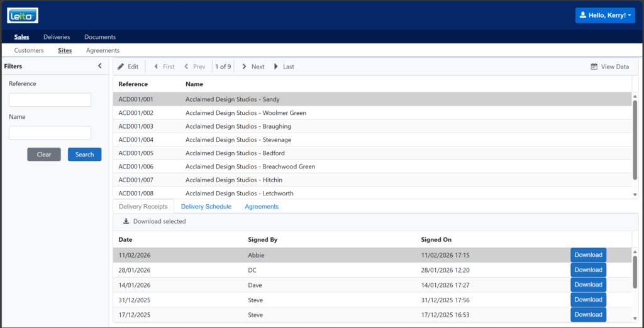This screenshot has height=328, width=644.
Task: Download the receipt signed by Dave
Action: tap(588, 285)
